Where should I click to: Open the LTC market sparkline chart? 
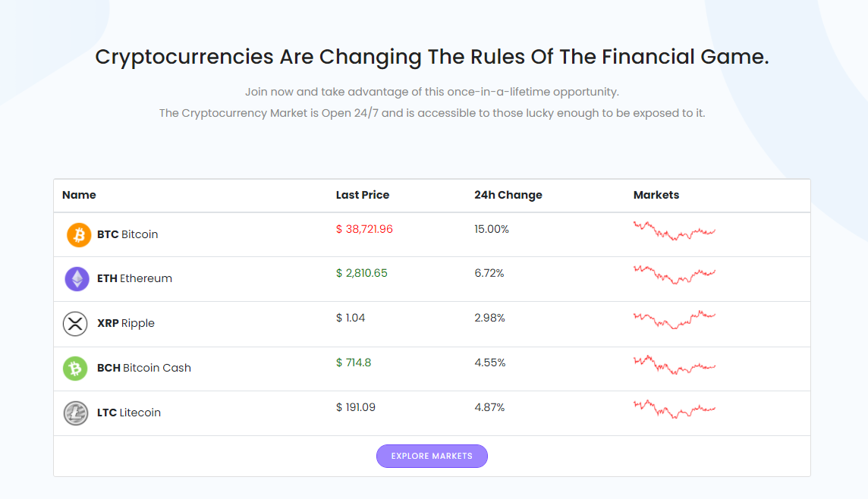pyautogui.click(x=675, y=410)
